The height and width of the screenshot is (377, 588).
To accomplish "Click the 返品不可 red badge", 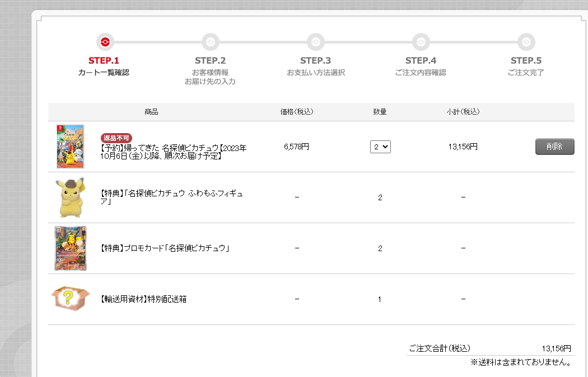I will pyautogui.click(x=116, y=138).
